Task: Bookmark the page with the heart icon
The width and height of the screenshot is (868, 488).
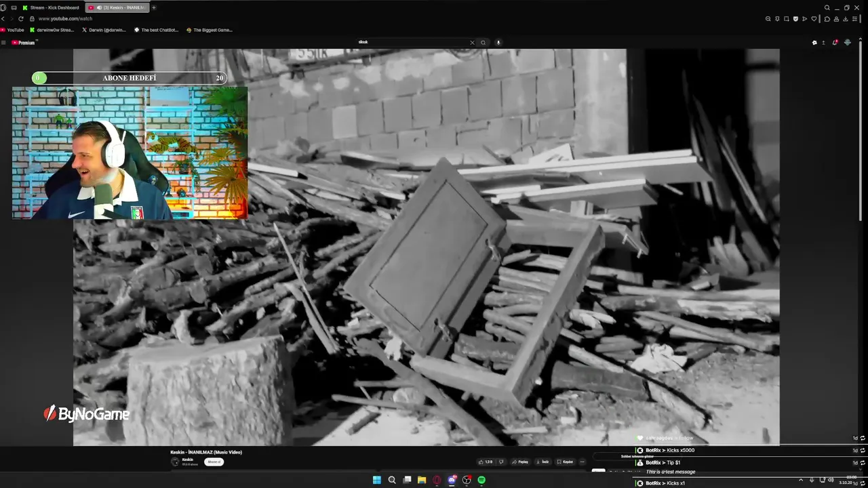Action: tap(814, 19)
